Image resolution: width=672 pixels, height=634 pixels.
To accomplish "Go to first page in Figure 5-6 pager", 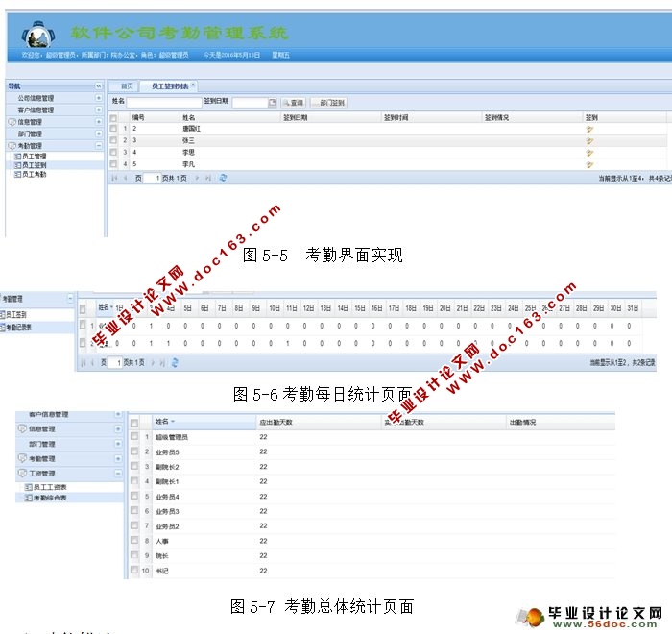I will coord(84,363).
